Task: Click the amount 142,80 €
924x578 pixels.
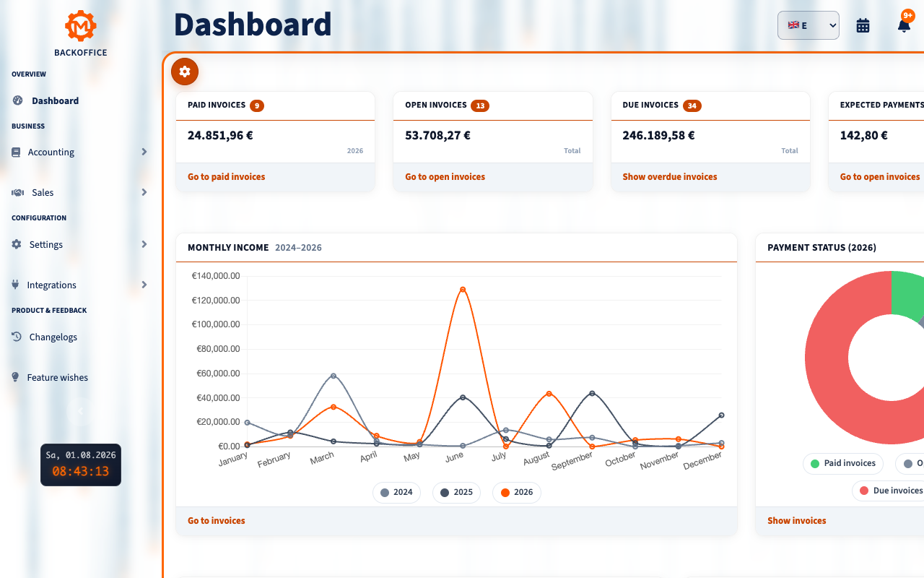Action: pos(864,135)
